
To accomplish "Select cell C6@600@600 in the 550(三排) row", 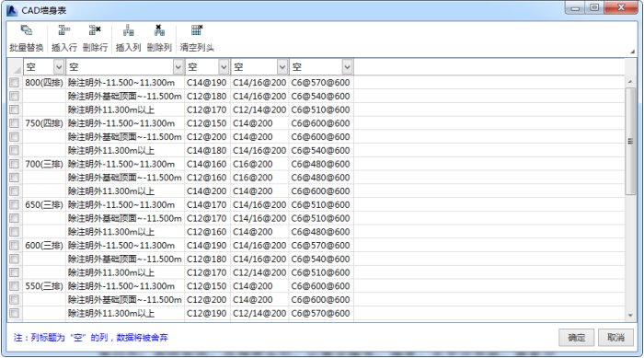I will (321, 286).
